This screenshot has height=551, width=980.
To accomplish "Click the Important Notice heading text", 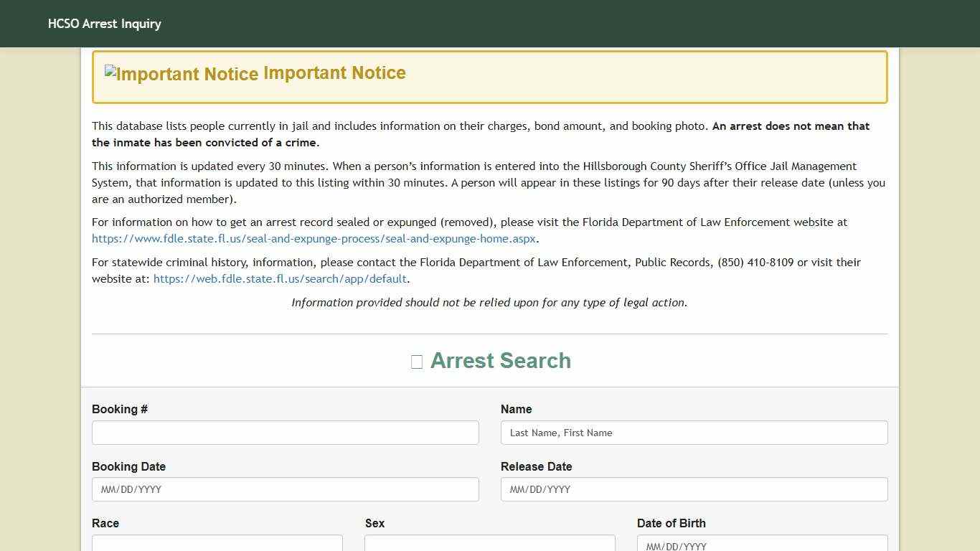I will coord(335,72).
